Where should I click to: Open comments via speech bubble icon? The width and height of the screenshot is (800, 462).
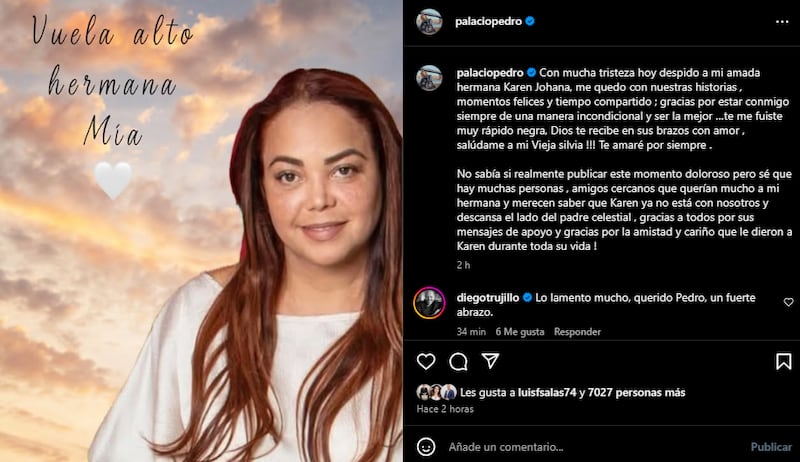point(458,362)
